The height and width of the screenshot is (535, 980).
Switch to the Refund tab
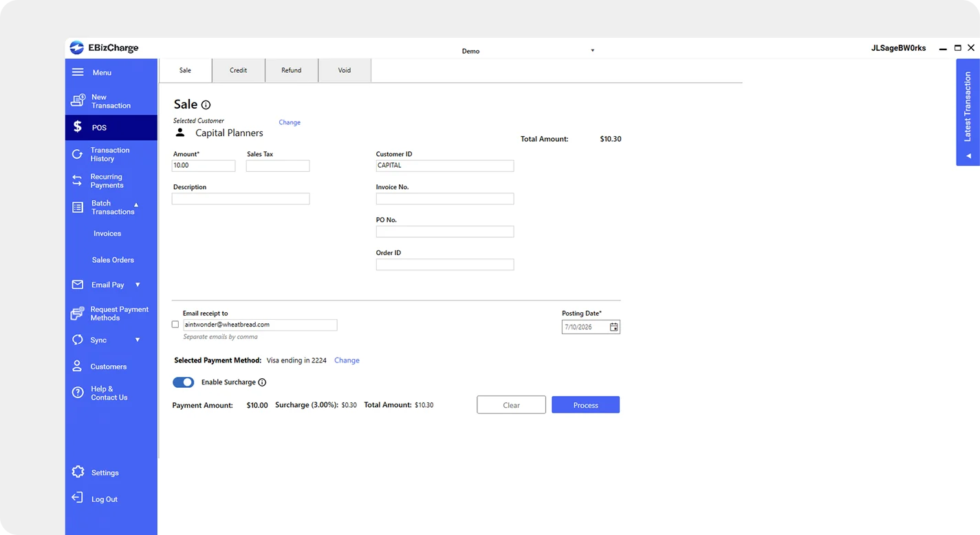click(292, 70)
